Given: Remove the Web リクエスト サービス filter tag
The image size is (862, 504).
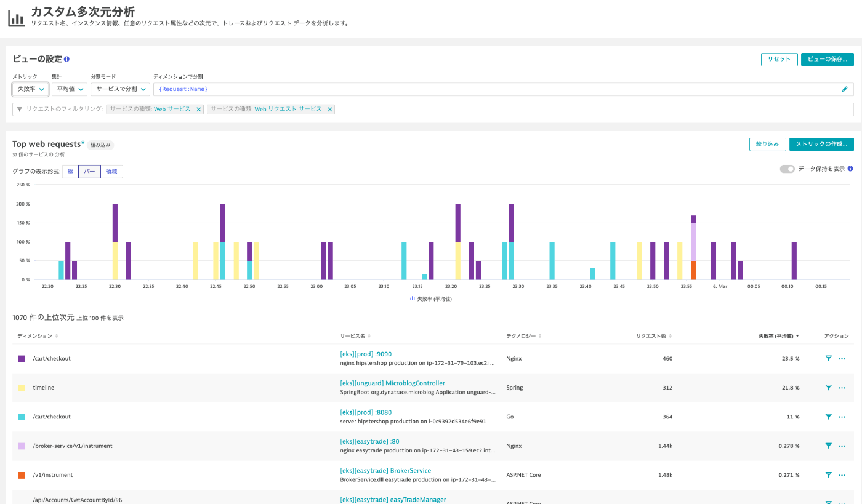Looking at the screenshot, I should point(330,109).
